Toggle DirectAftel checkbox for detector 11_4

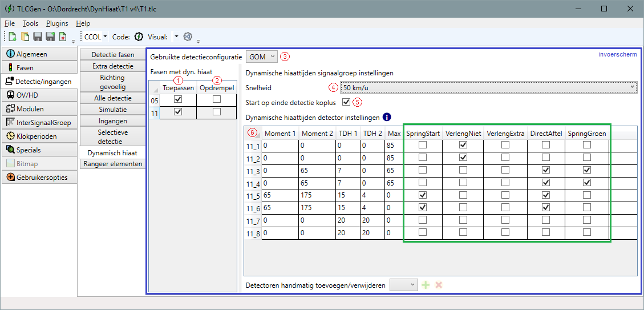545,182
